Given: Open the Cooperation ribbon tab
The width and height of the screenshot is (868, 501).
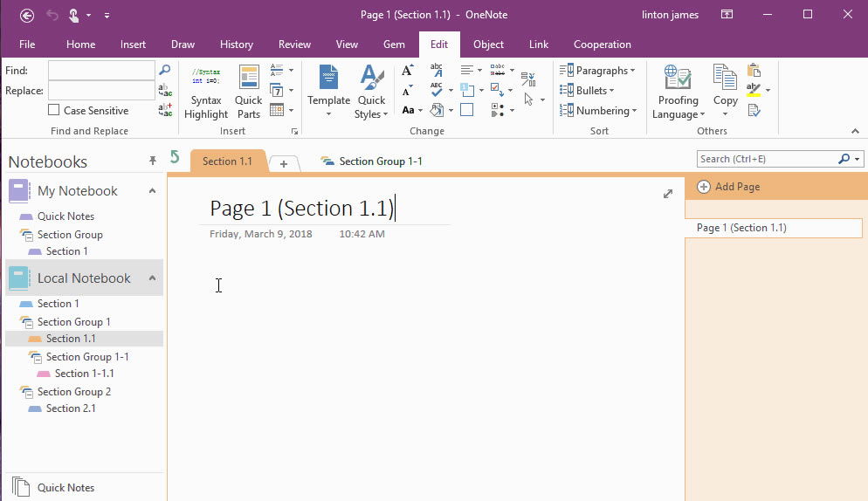Looking at the screenshot, I should (x=602, y=45).
